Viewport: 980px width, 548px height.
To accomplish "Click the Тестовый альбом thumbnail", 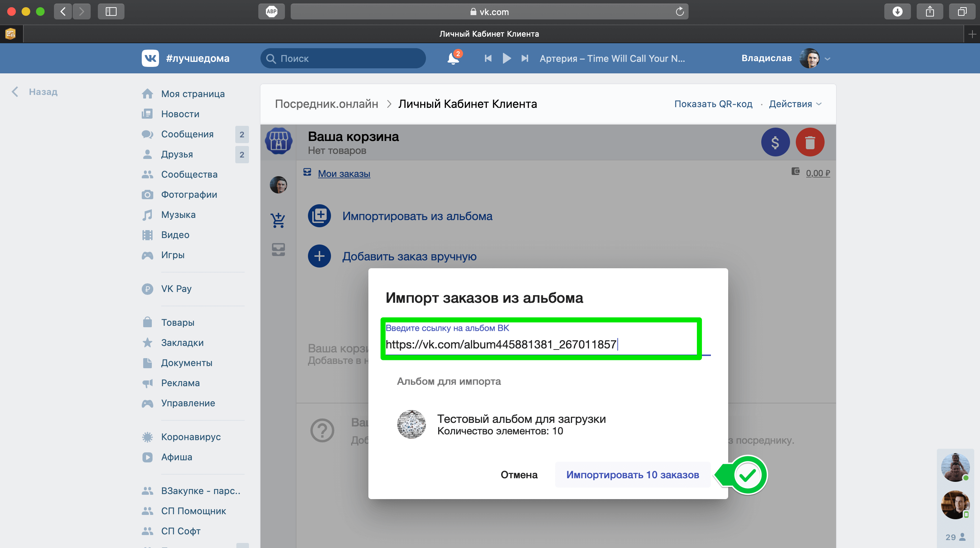I will 411,424.
